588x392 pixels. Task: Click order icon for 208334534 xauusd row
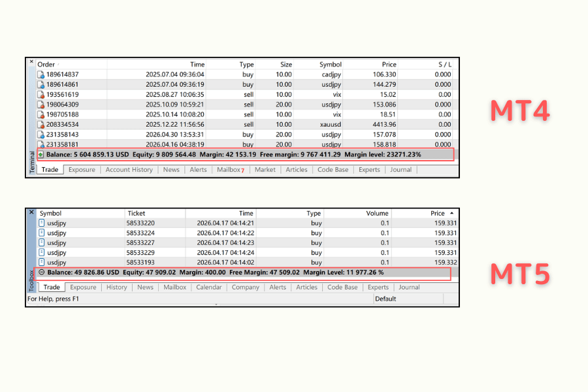pyautogui.click(x=41, y=125)
